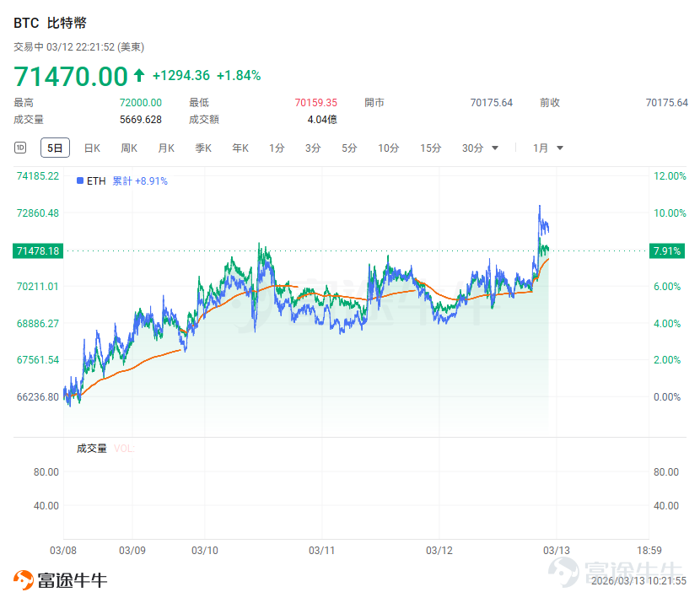Image resolution: width=700 pixels, height=603 pixels.
Task: Click the 68886.27 price axis label
Action: coord(38,323)
